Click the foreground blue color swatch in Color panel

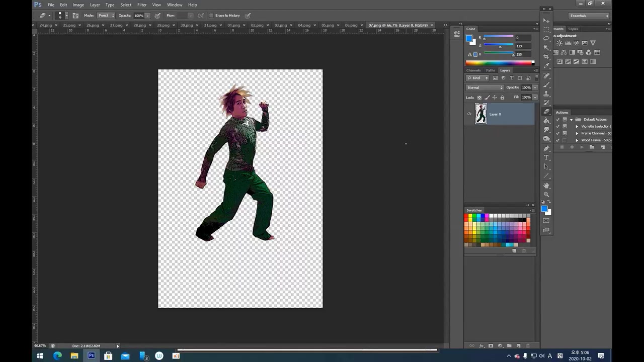(469, 39)
